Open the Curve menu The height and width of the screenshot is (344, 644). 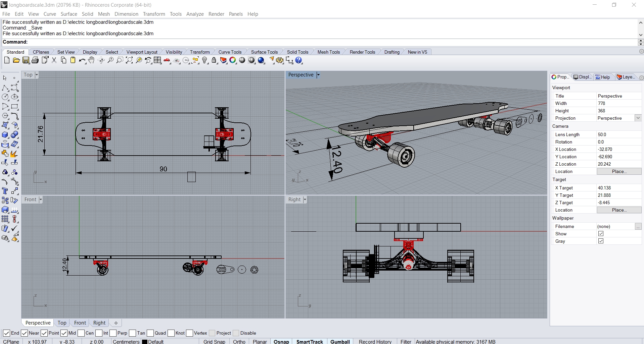[x=50, y=14]
